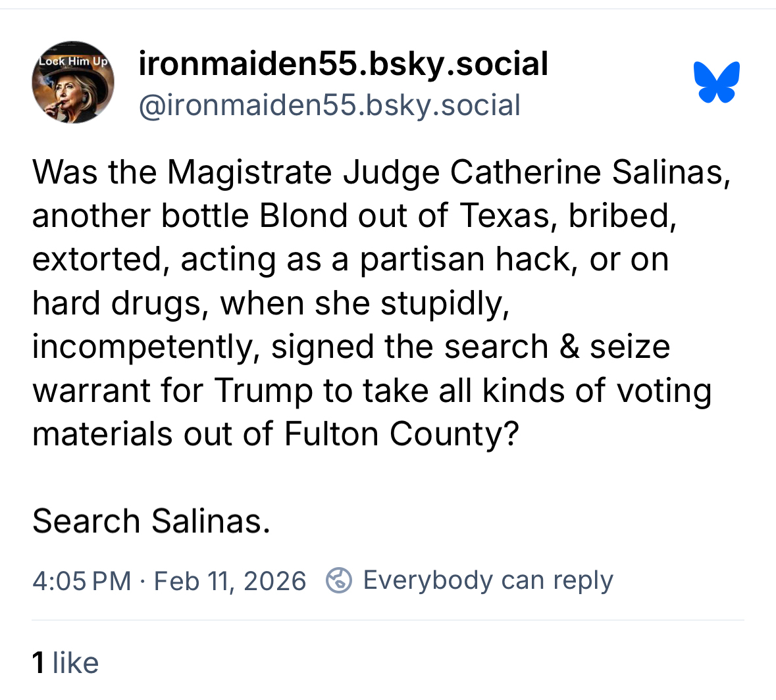Click the Feb 11, 2026 date
The height and width of the screenshot is (700, 776).
[230, 581]
